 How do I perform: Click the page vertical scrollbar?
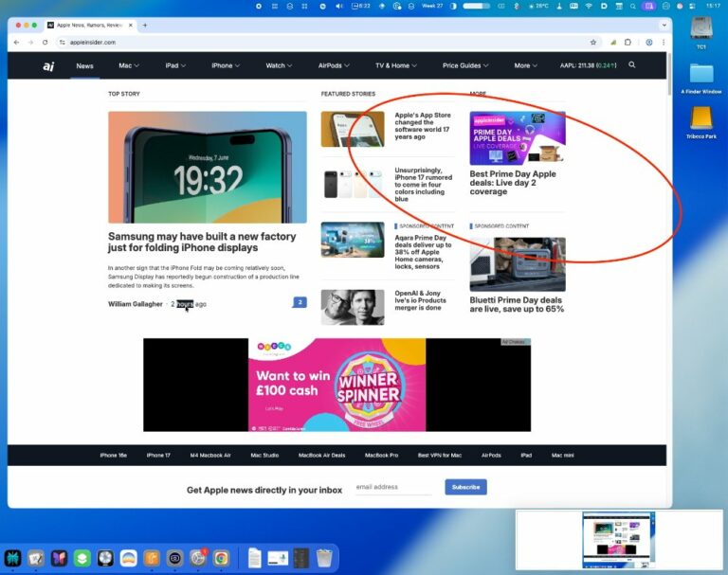coord(669,74)
